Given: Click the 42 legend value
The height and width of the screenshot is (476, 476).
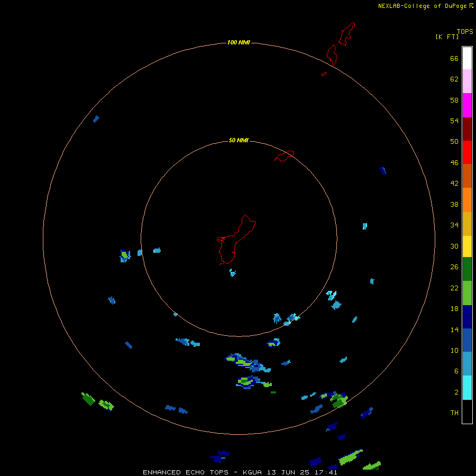Looking at the screenshot, I should point(454,184).
